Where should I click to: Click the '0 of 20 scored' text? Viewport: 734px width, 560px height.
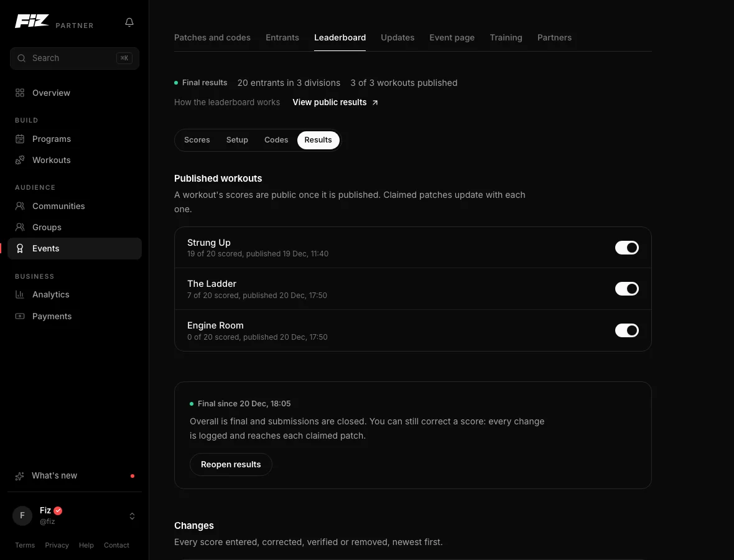click(x=213, y=337)
